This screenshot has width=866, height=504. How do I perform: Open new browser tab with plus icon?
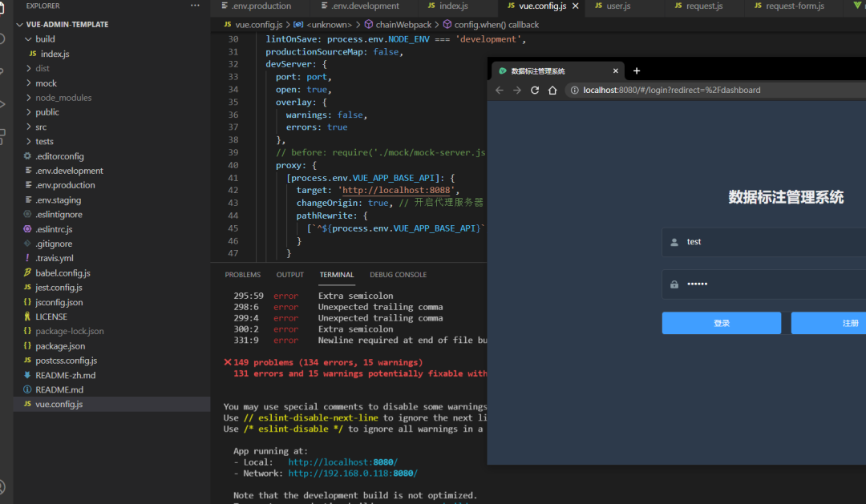636,71
